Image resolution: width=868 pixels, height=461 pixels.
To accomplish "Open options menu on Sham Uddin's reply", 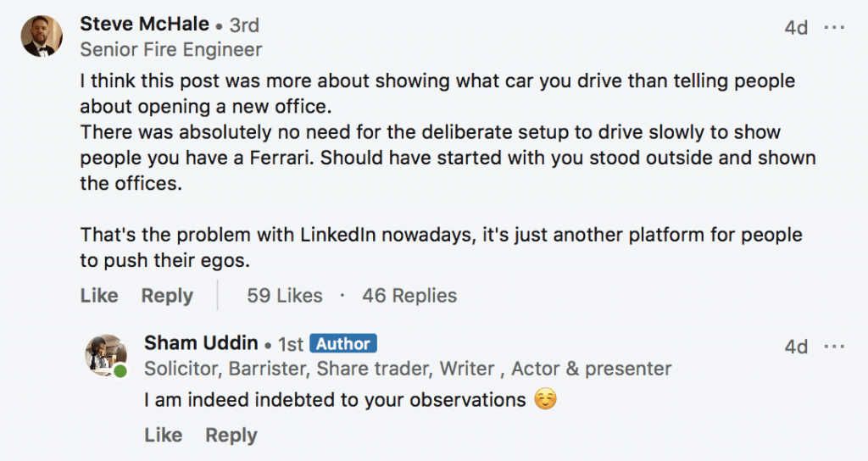I will (x=834, y=347).
